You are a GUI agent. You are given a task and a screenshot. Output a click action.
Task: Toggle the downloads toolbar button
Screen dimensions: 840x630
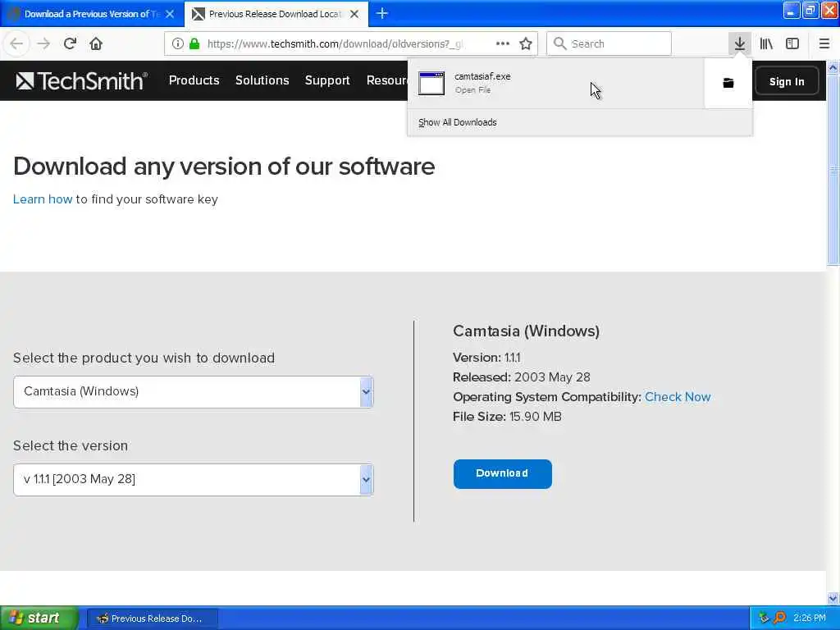pyautogui.click(x=740, y=43)
